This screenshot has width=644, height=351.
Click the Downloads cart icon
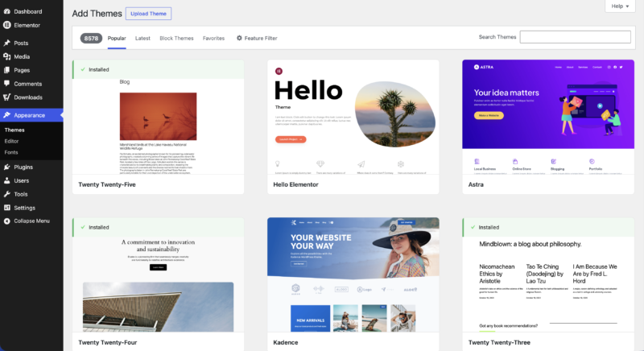[7, 97]
